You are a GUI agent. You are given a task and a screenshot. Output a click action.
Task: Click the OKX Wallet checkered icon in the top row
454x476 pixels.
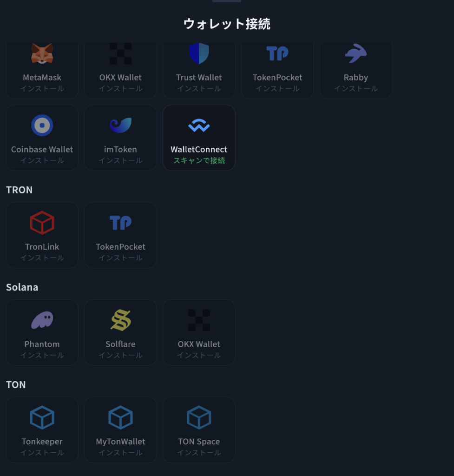coord(120,53)
